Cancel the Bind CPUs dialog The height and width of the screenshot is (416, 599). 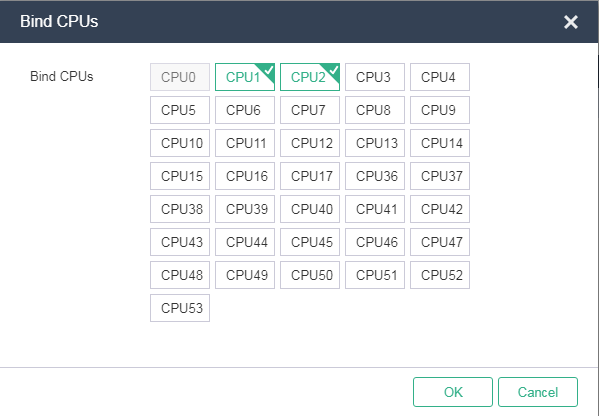pyautogui.click(x=538, y=392)
